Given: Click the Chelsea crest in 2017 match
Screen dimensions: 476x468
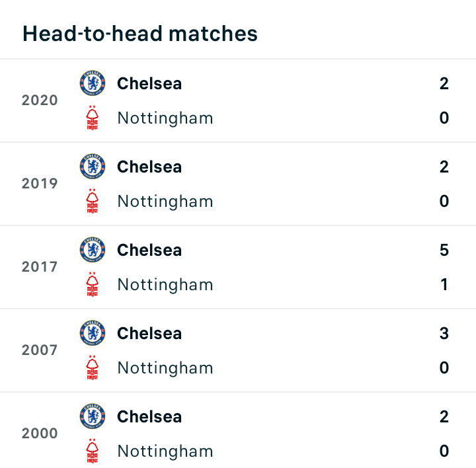Looking at the screenshot, I should click(93, 250).
